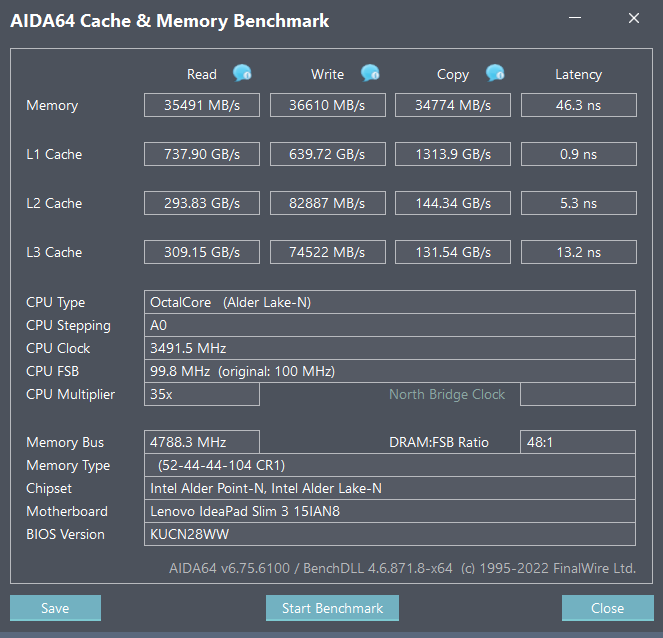Click the CPU Clock field 3491.5 MHz
663x638 pixels.
point(390,348)
